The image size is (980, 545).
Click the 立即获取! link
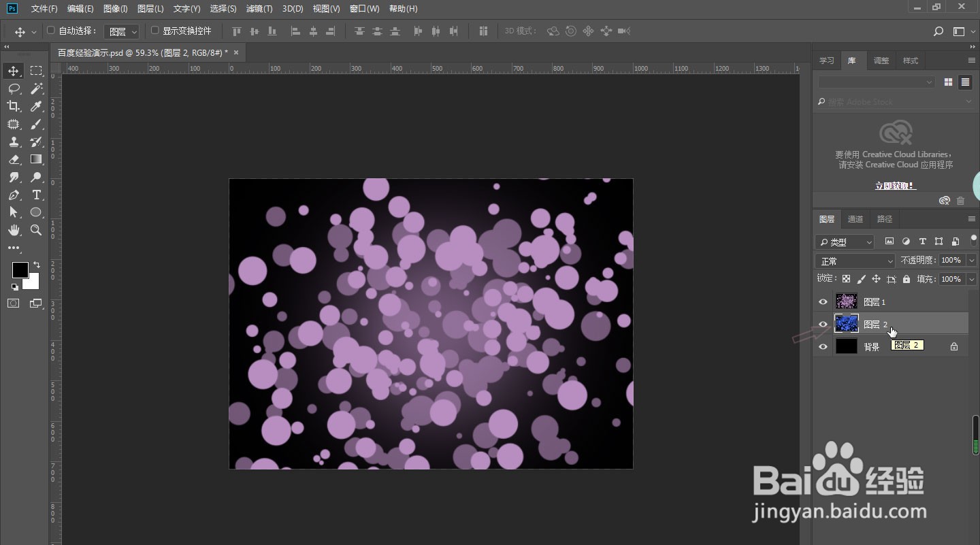[896, 186]
